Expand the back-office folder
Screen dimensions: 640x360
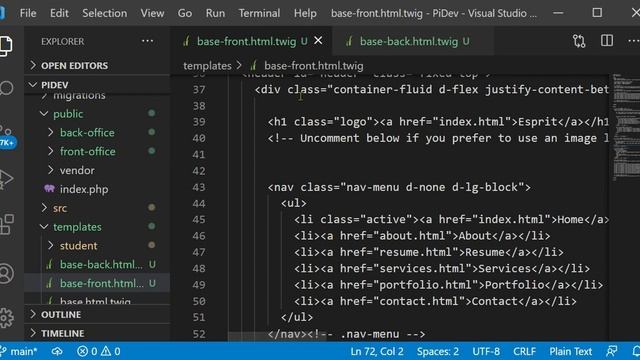point(87,133)
